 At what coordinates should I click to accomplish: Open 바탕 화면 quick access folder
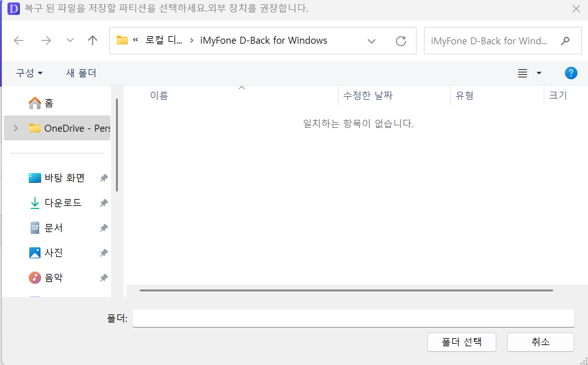(57, 178)
